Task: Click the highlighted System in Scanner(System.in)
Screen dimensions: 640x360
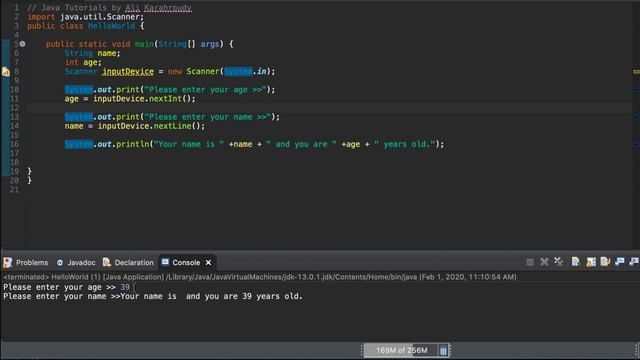Action: pos(238,71)
